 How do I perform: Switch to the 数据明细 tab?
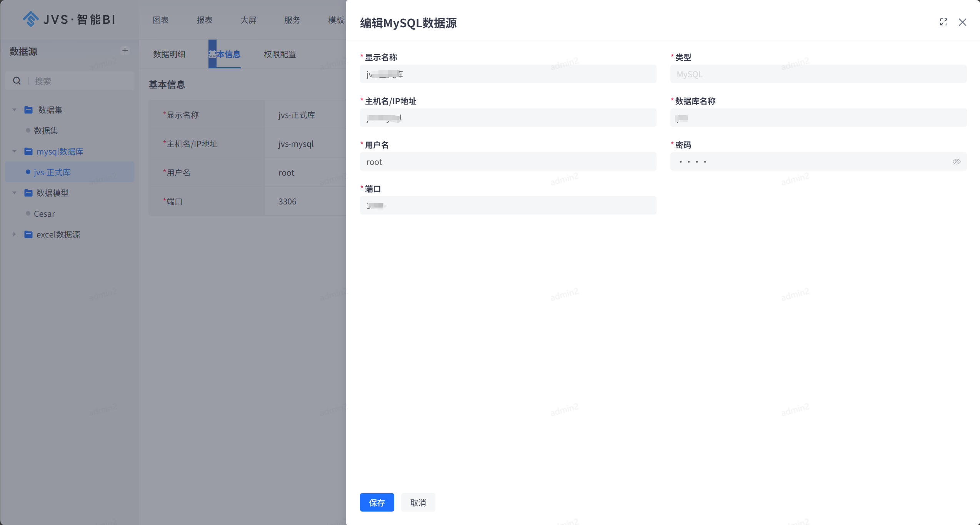[x=168, y=54]
